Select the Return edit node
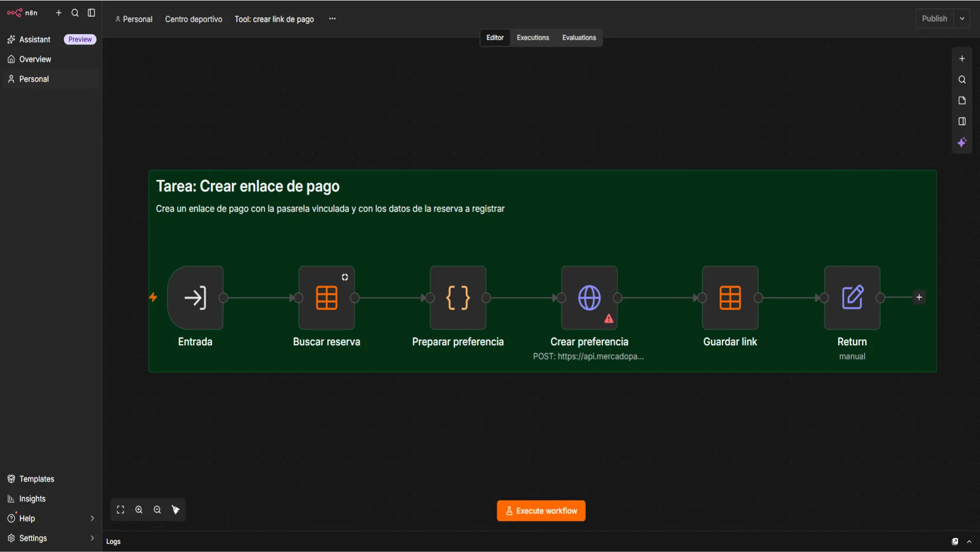Viewport: 980px width, 552px height. [852, 298]
